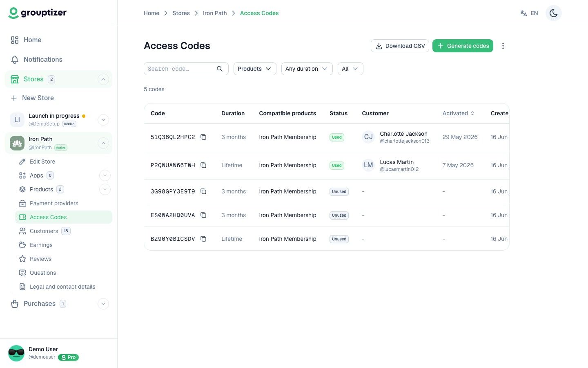Toggle dark mode with moon icon

[x=554, y=13]
